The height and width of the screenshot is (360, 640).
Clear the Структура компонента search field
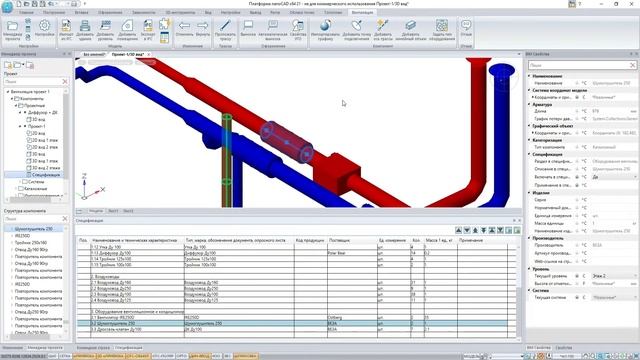click(64, 219)
